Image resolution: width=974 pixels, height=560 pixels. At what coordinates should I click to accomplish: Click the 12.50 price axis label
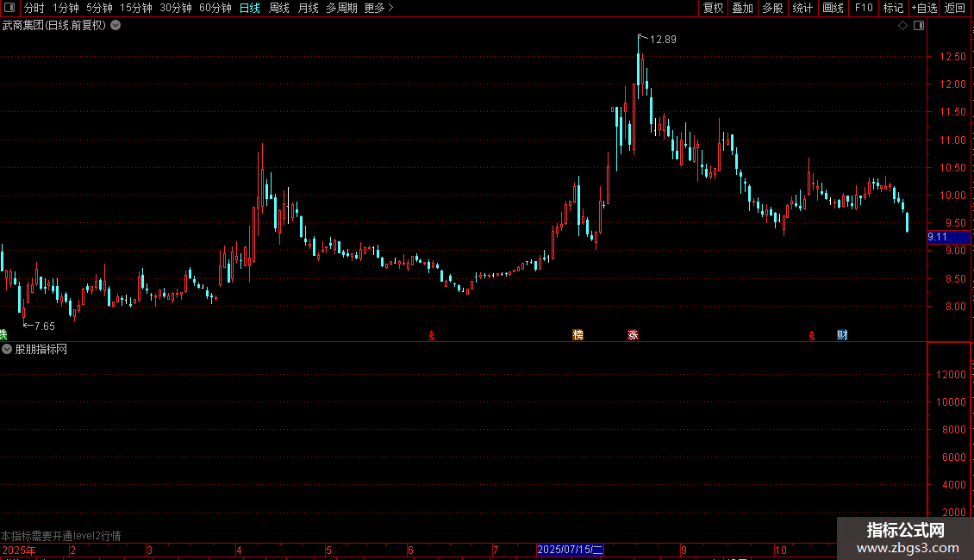[952, 57]
